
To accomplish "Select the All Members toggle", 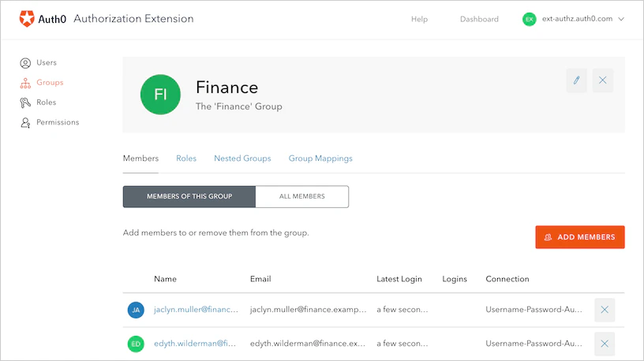I will (x=301, y=196).
